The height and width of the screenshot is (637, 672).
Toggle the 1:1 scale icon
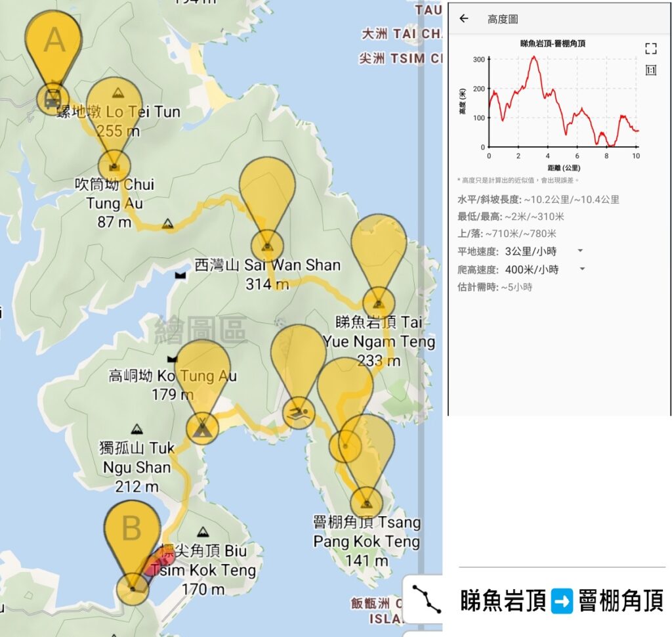650,70
